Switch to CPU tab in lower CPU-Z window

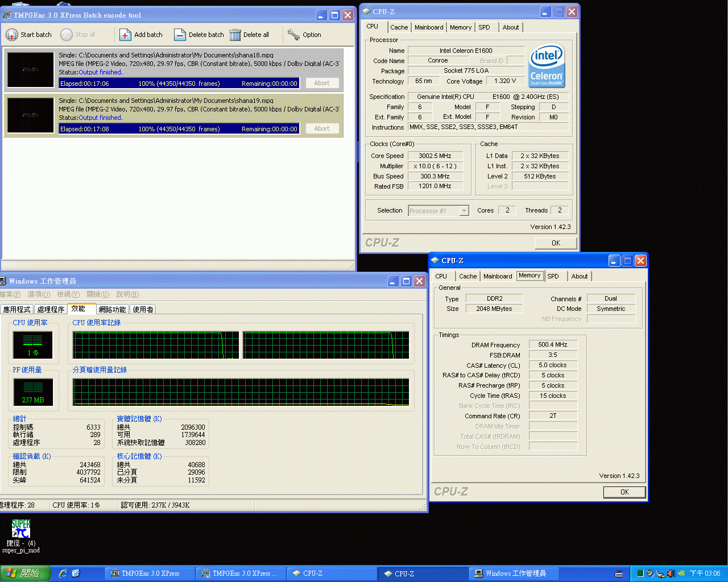point(441,276)
